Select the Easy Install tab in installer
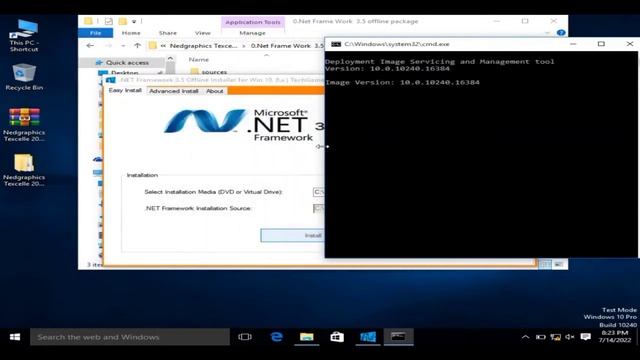Image resolution: width=640 pixels, height=360 pixels. pos(125,90)
